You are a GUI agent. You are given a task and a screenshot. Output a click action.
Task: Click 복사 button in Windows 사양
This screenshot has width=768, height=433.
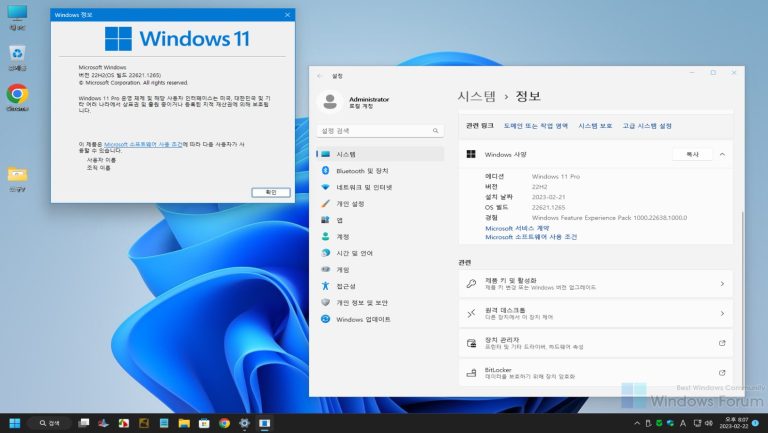[x=692, y=154]
